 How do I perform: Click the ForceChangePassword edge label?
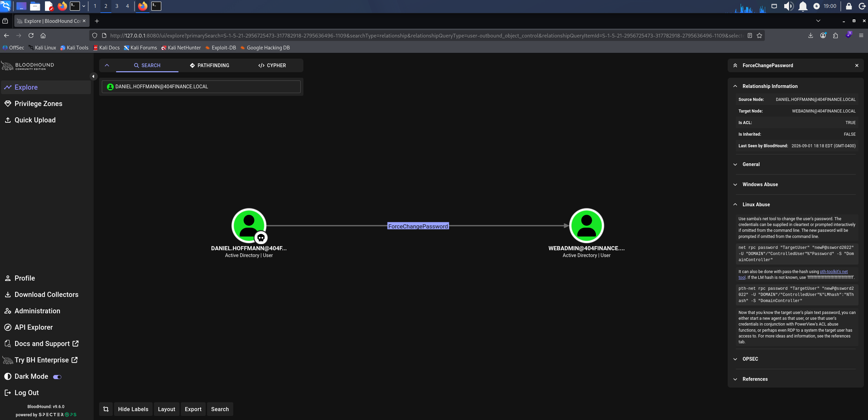point(418,226)
